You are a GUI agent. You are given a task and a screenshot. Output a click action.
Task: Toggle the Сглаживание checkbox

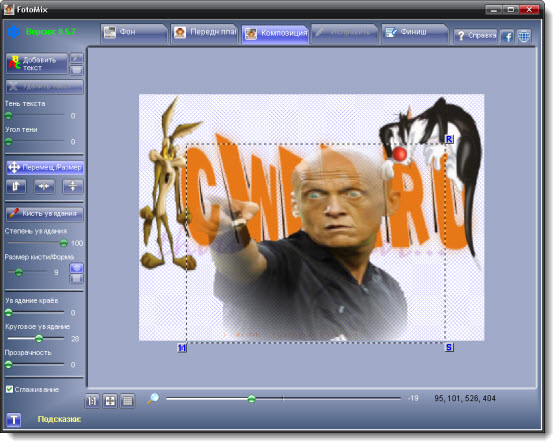click(x=10, y=389)
